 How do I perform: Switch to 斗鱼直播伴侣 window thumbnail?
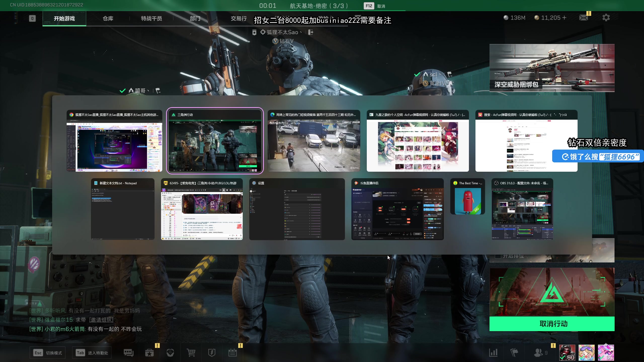point(397,209)
